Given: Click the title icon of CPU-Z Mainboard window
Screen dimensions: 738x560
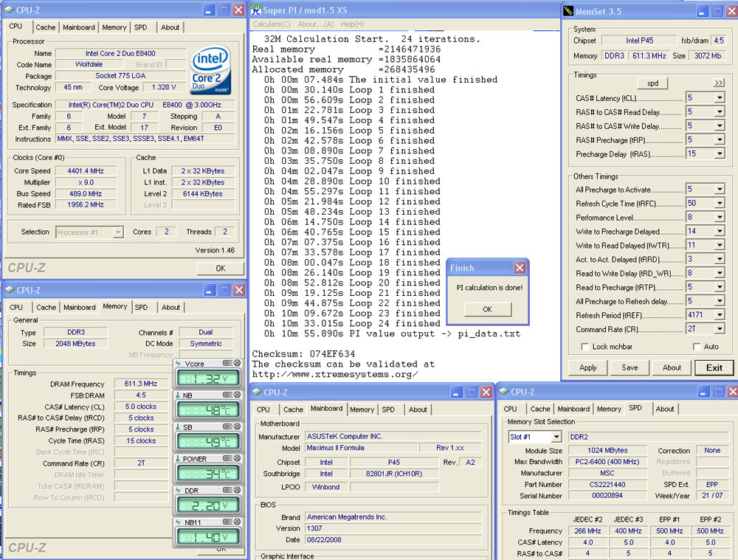Looking at the screenshot, I should pyautogui.click(x=257, y=392).
